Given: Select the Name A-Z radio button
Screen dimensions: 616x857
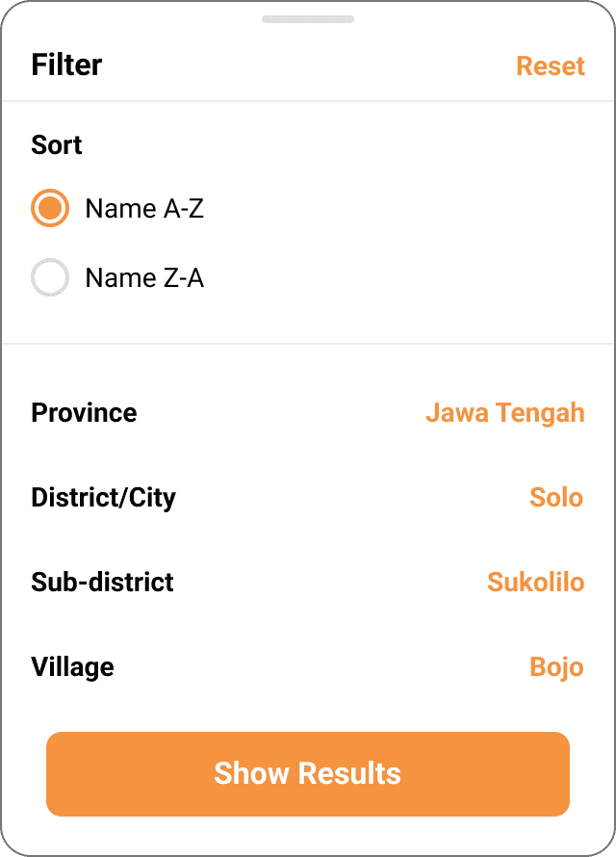Looking at the screenshot, I should point(50,208).
